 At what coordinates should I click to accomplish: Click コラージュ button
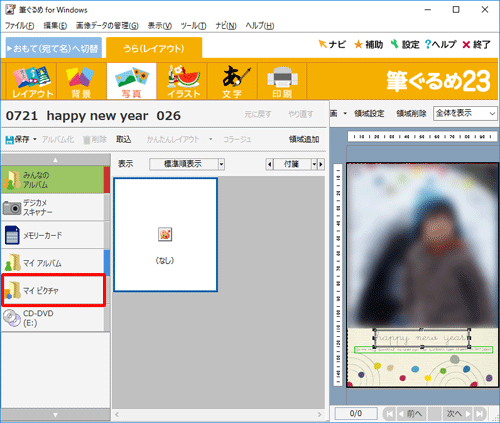[237, 139]
